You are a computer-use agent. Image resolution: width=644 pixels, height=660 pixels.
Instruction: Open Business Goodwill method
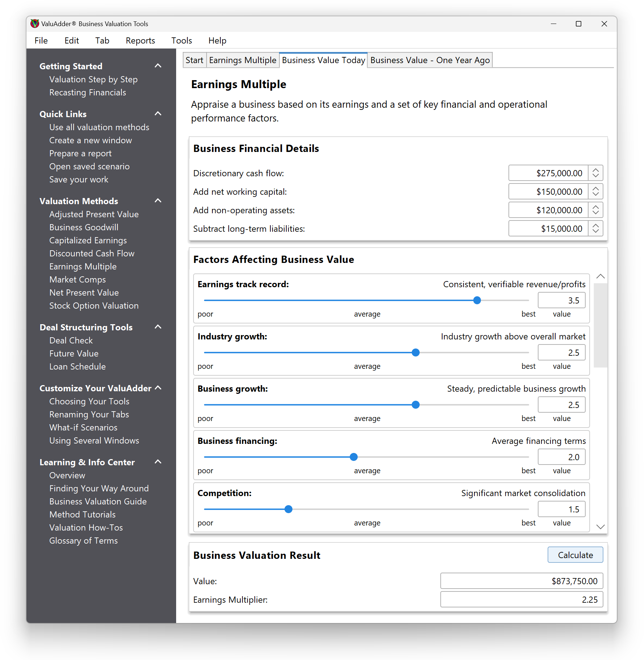pos(84,227)
